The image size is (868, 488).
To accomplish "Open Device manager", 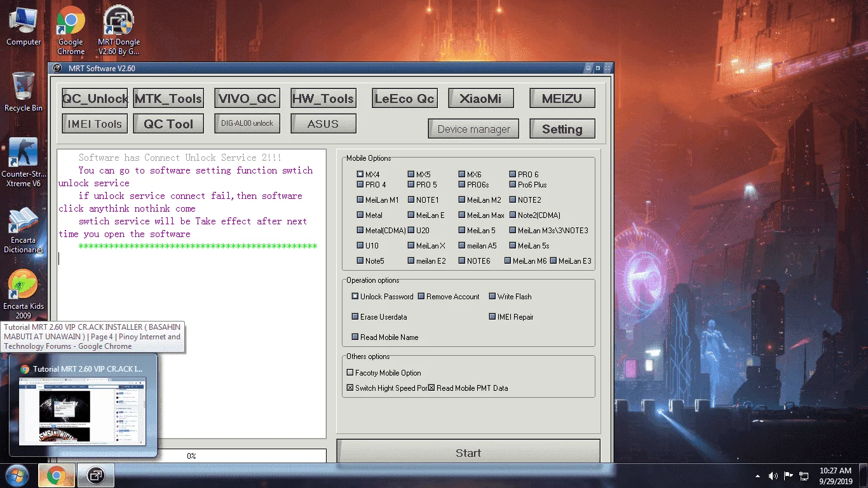I will click(x=473, y=129).
